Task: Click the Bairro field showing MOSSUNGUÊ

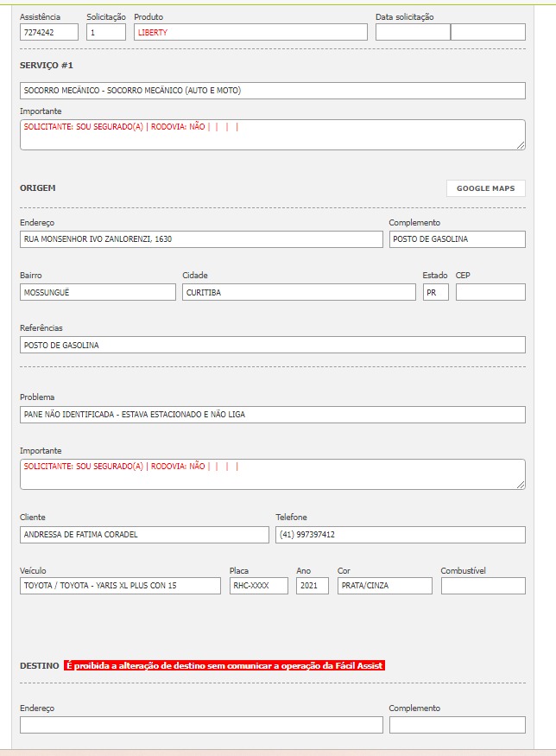Action: (x=98, y=292)
